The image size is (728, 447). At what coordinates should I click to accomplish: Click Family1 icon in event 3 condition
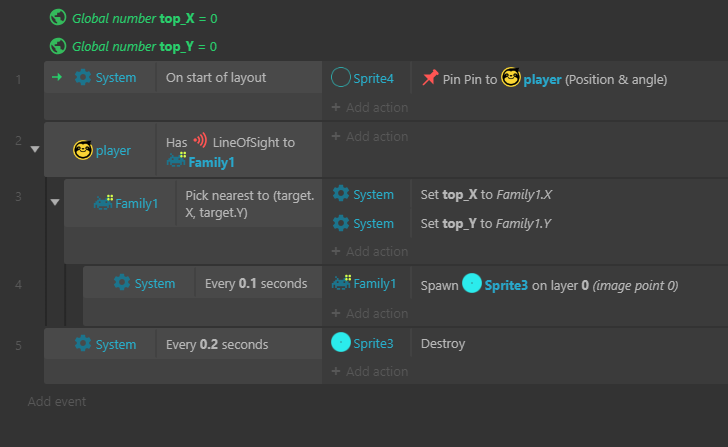103,202
